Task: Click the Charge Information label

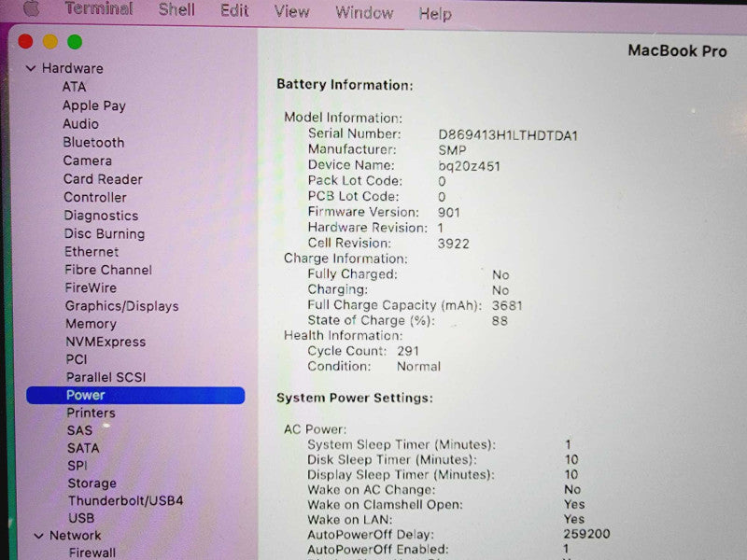Action: coord(345,259)
